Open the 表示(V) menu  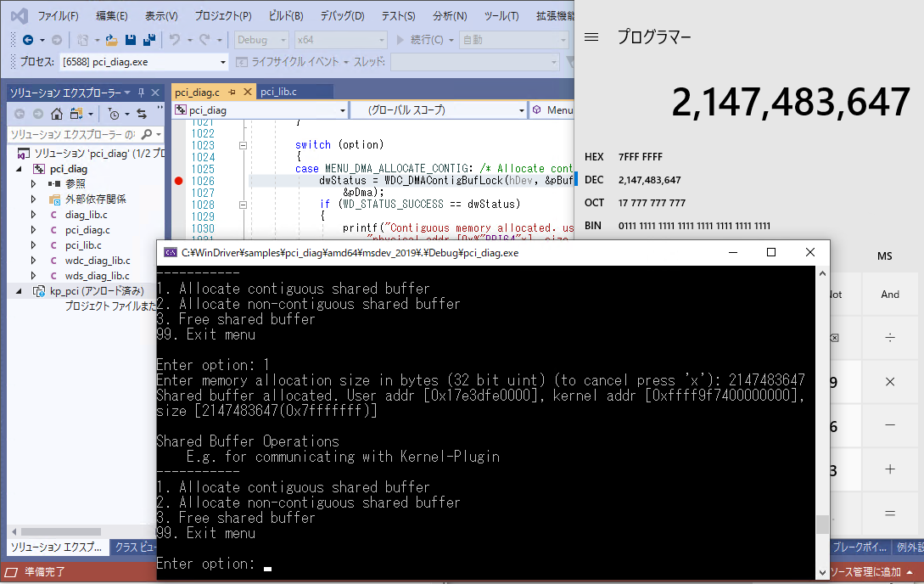[x=161, y=16]
